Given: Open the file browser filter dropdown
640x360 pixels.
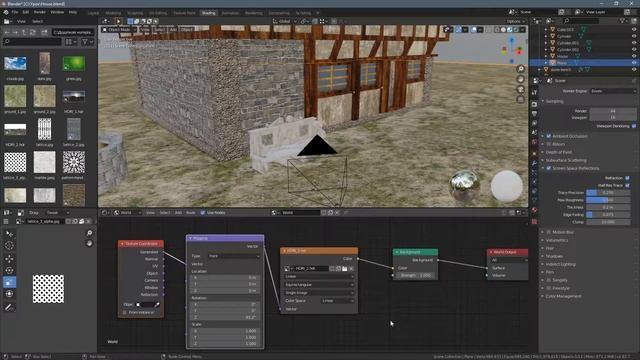Looking at the screenshot, I should click(87, 42).
